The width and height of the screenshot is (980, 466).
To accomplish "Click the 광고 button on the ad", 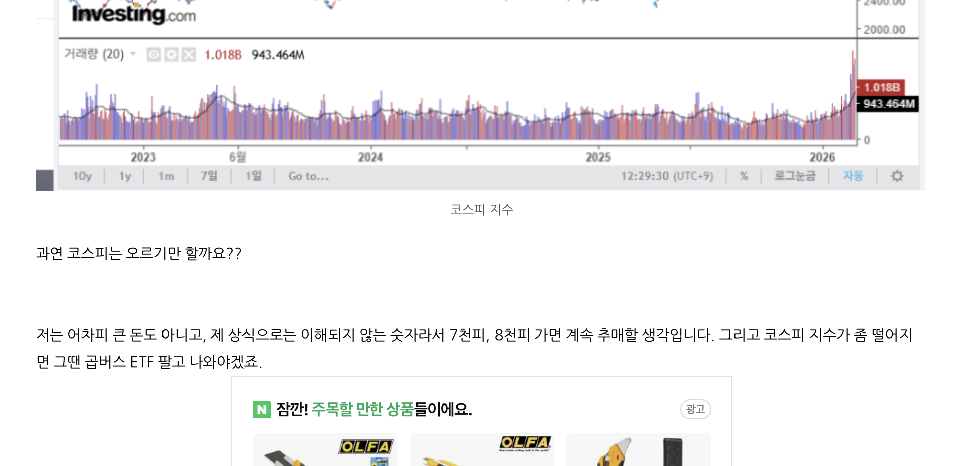I will (695, 410).
